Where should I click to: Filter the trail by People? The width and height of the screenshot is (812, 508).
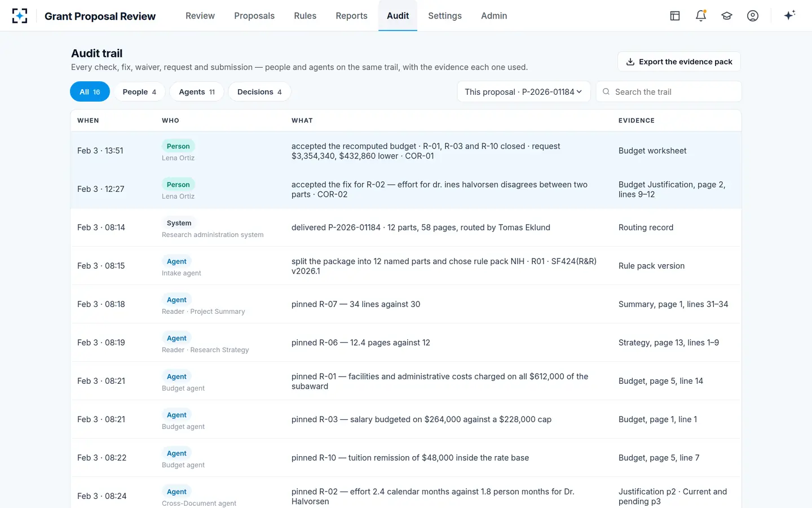(139, 91)
